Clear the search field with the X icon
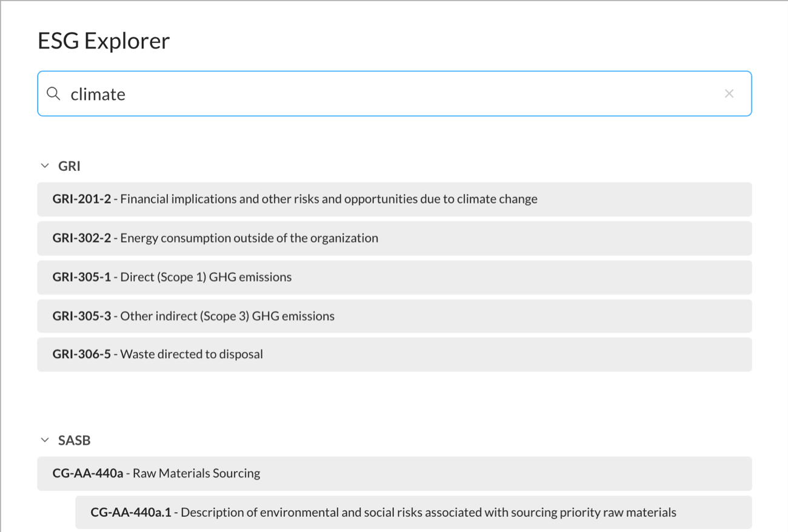Image resolution: width=788 pixels, height=532 pixels. tap(729, 93)
